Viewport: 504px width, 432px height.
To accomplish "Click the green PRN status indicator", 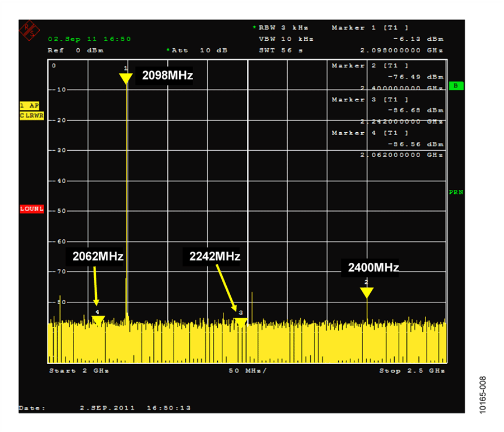I will (456, 192).
